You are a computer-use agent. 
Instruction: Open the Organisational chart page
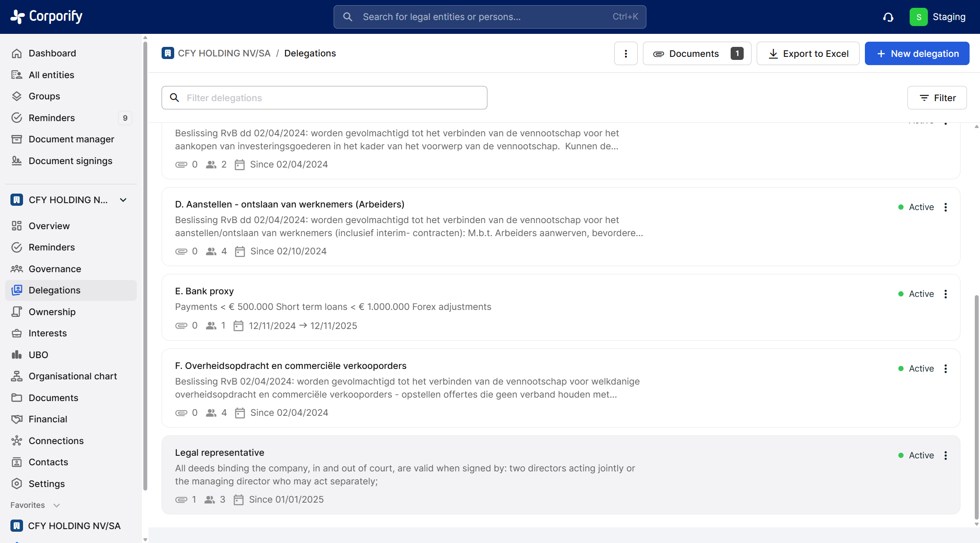tap(73, 376)
